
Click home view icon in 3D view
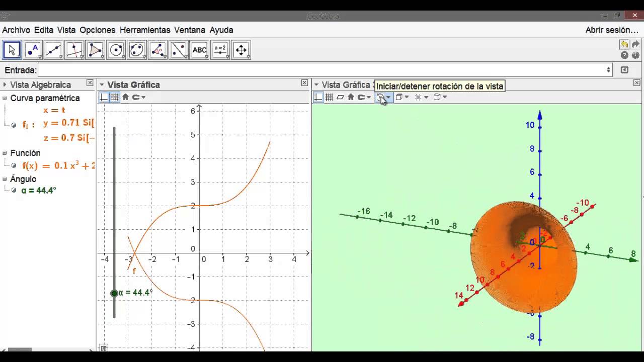click(x=351, y=97)
